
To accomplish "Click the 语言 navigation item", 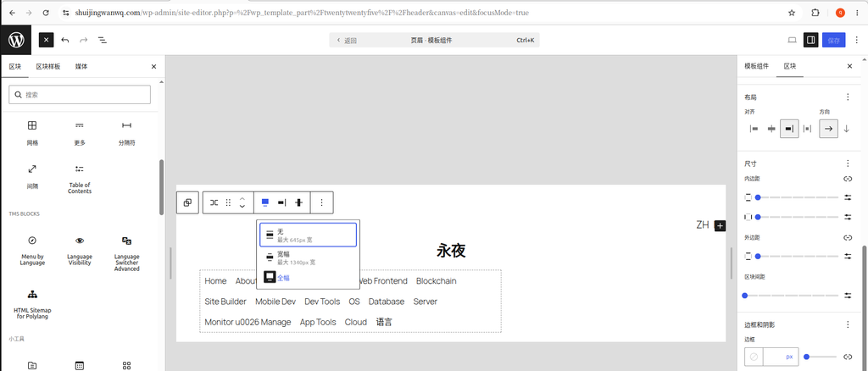I will (384, 322).
